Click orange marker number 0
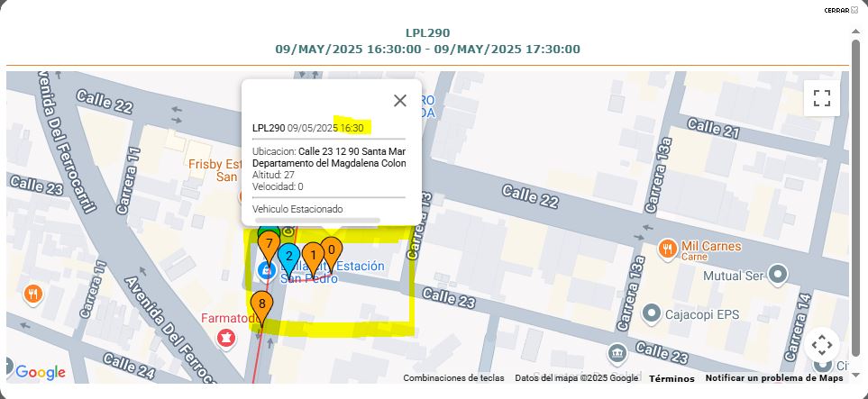Viewport: 868px width, 399px height. click(331, 250)
